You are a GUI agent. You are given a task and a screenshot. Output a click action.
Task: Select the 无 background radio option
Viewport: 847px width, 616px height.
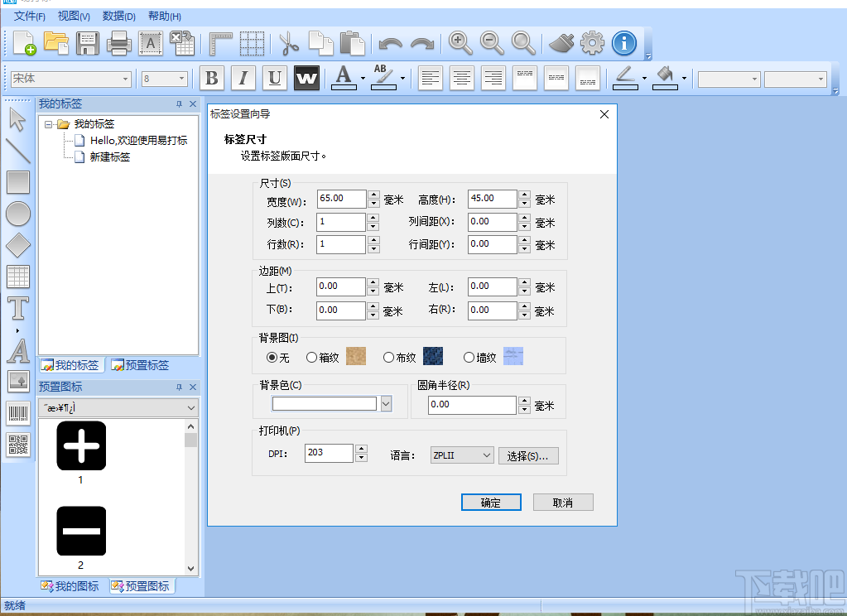coord(272,358)
